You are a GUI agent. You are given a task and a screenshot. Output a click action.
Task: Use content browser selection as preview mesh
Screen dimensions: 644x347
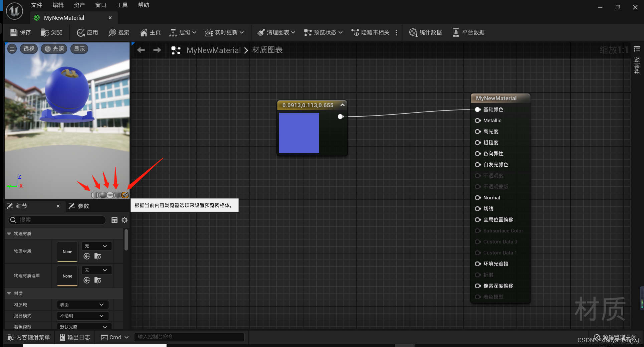(125, 195)
